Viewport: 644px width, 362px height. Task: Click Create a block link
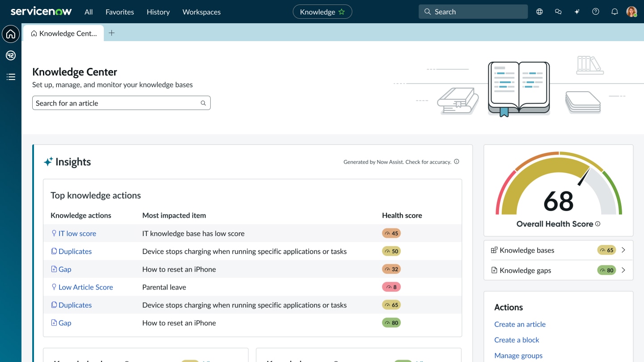pyautogui.click(x=517, y=340)
